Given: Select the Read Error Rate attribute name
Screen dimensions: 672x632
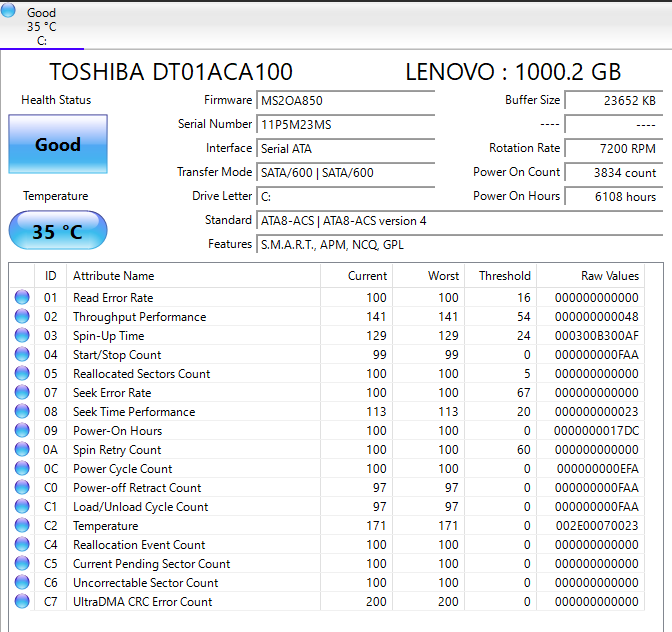Looking at the screenshot, I should click(113, 297).
